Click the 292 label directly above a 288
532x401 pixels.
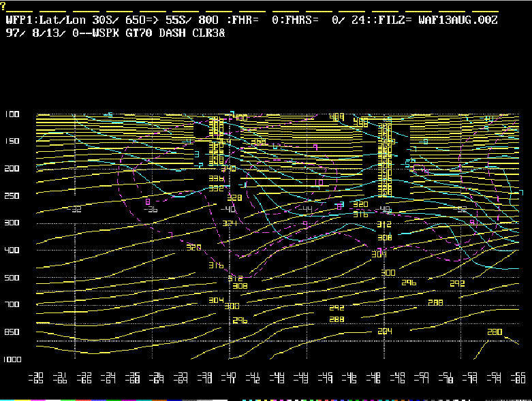tap(337, 308)
